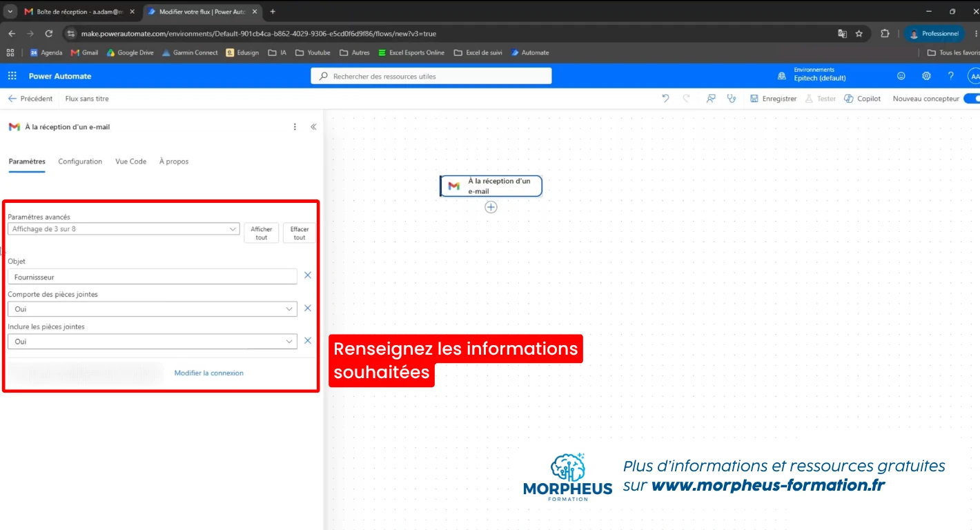Select the À la réception d'un e-mail card

click(x=491, y=186)
